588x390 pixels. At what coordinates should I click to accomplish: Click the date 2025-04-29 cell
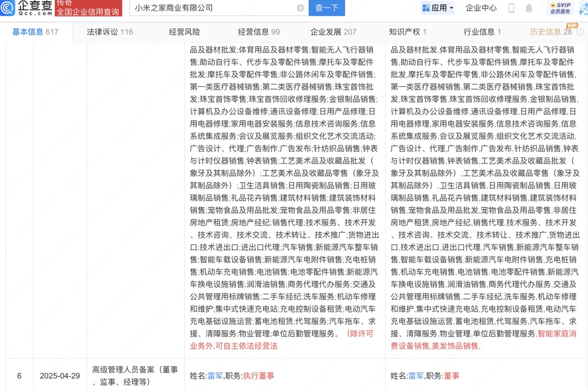[x=60, y=376]
